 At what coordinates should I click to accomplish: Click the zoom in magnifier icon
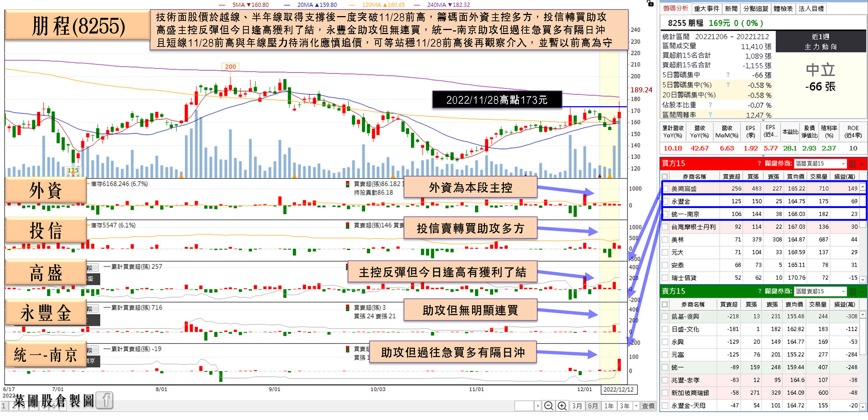point(562,406)
